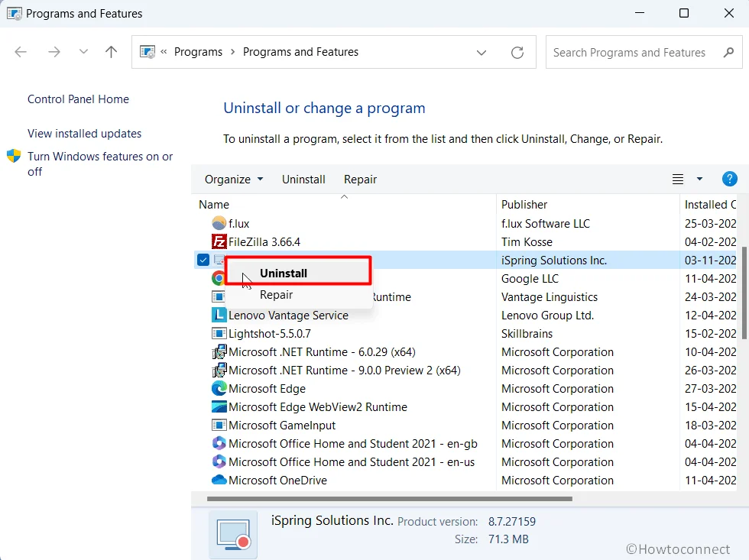
Task: Click publisher Google LLC
Action: coord(530,278)
